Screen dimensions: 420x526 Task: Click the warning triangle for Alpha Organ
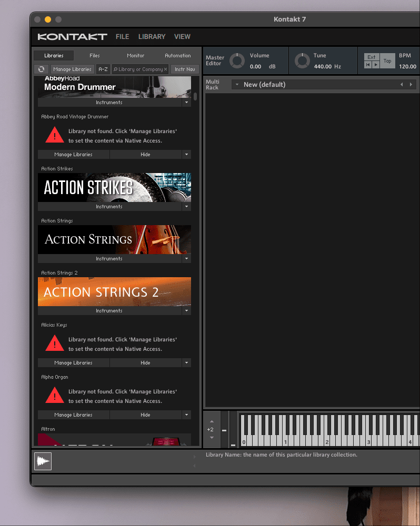[54, 395]
